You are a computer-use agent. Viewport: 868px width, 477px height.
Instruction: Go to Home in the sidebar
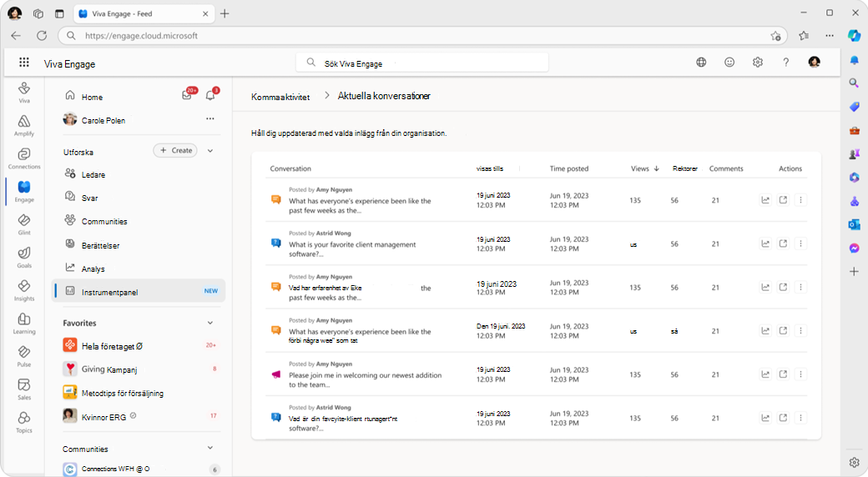(x=92, y=97)
